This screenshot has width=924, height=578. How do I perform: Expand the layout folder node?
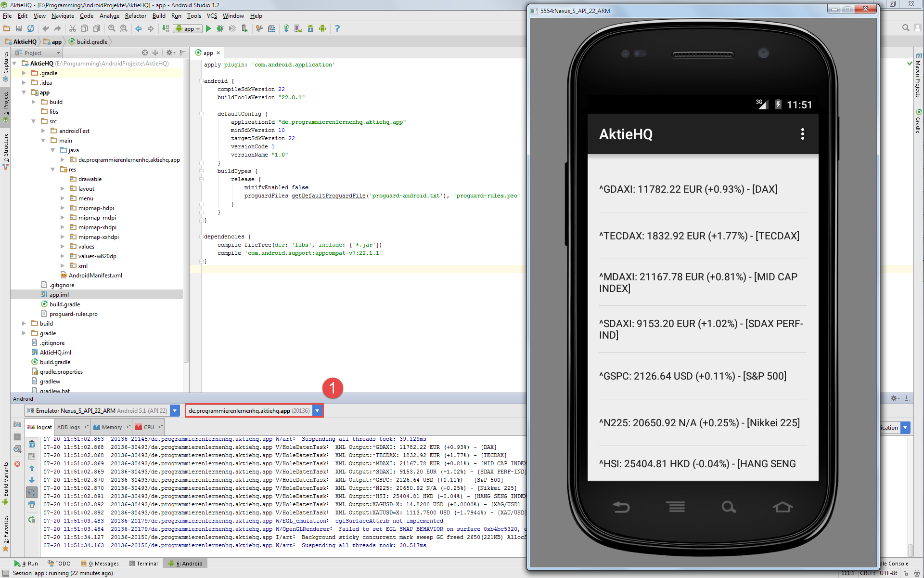click(x=62, y=189)
